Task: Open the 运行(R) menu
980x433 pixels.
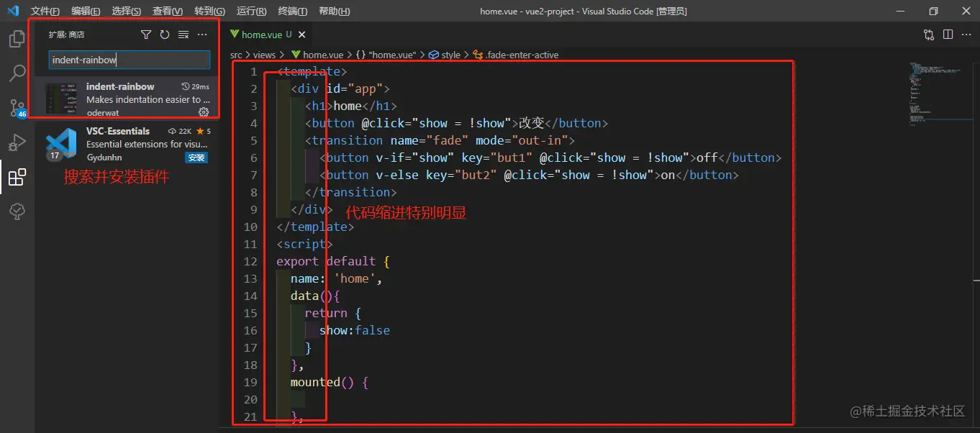Action: point(251,12)
